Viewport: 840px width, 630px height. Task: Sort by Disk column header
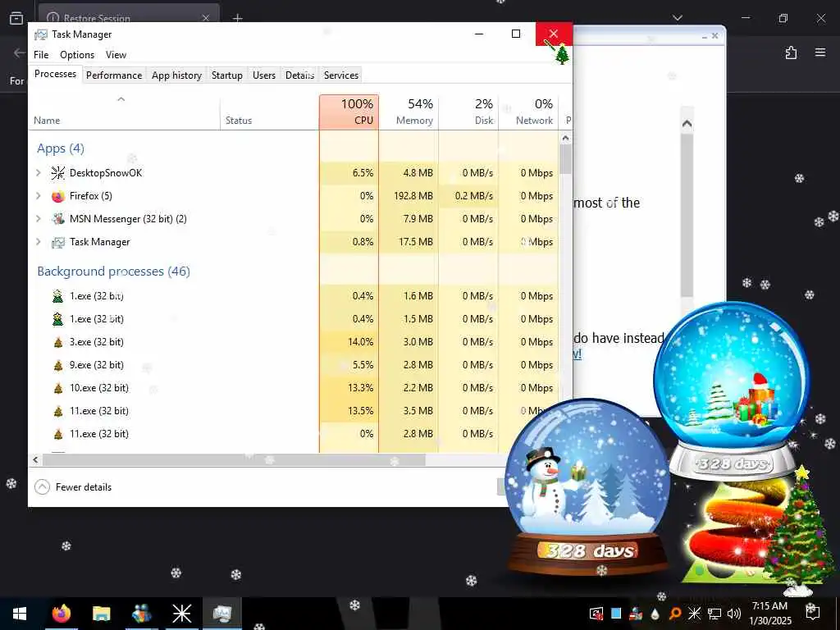point(468,112)
